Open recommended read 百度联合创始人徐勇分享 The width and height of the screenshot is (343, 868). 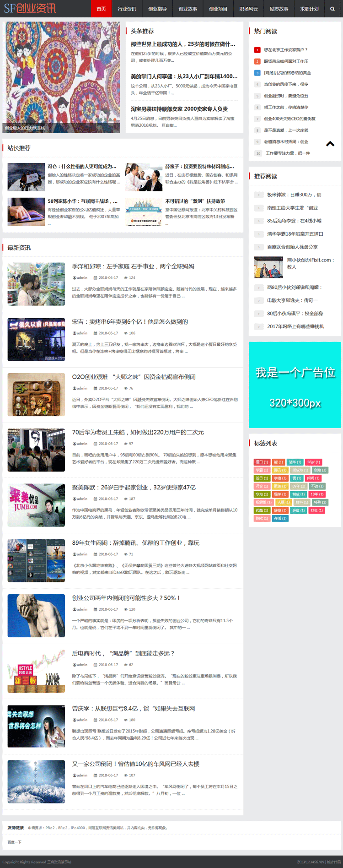pos(292,247)
